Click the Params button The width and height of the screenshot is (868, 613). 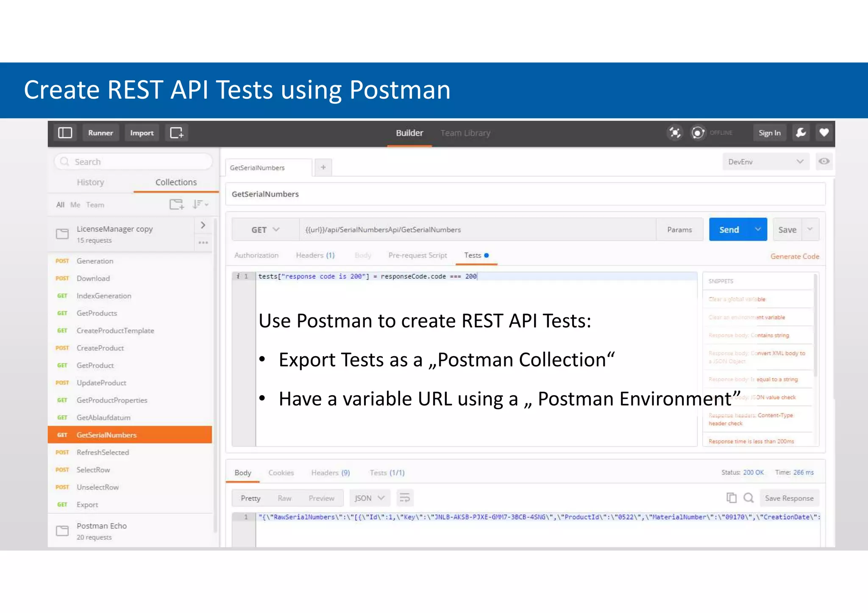click(x=679, y=229)
